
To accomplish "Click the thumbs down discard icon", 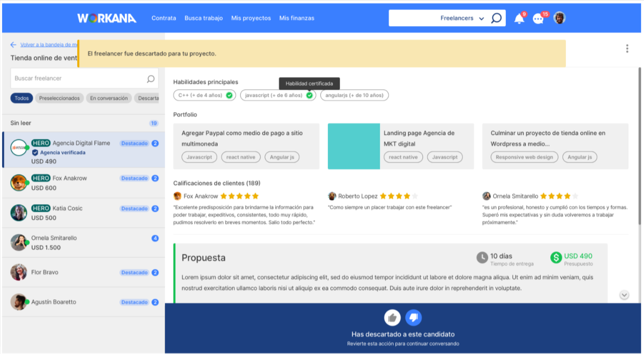I will [413, 317].
